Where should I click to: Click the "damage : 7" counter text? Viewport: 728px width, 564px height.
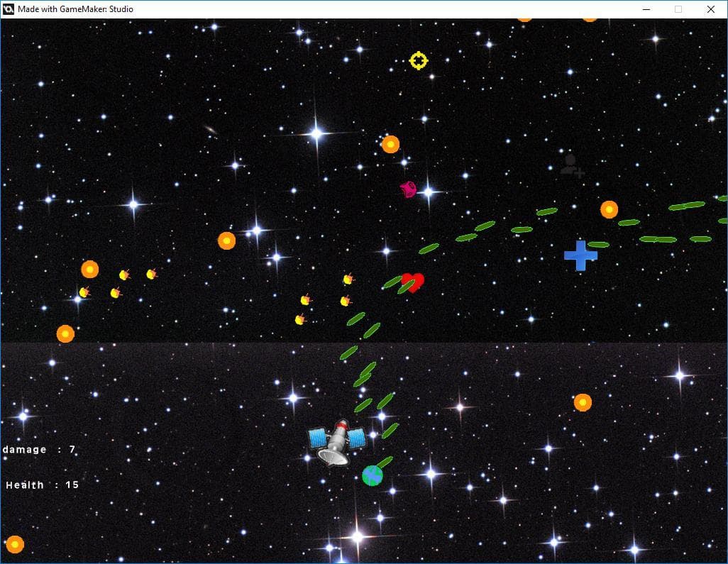(39, 449)
